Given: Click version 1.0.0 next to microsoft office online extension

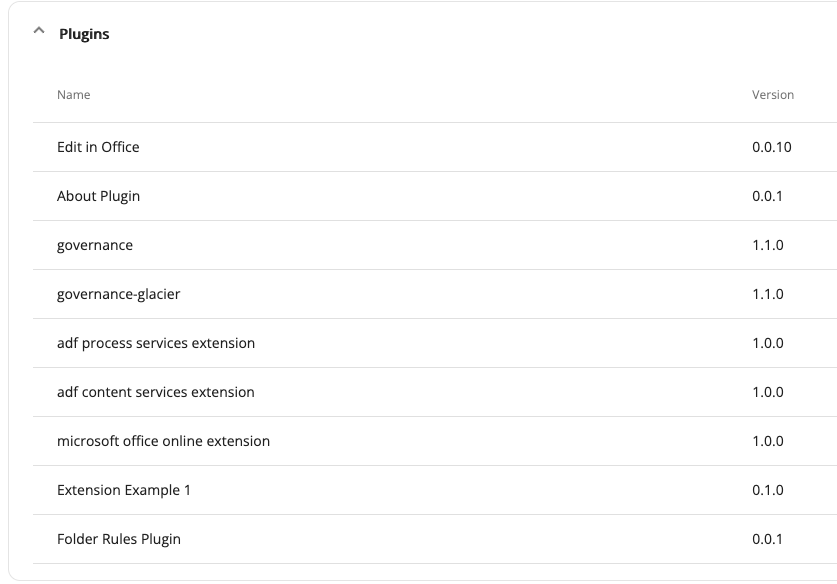Looking at the screenshot, I should (768, 441).
